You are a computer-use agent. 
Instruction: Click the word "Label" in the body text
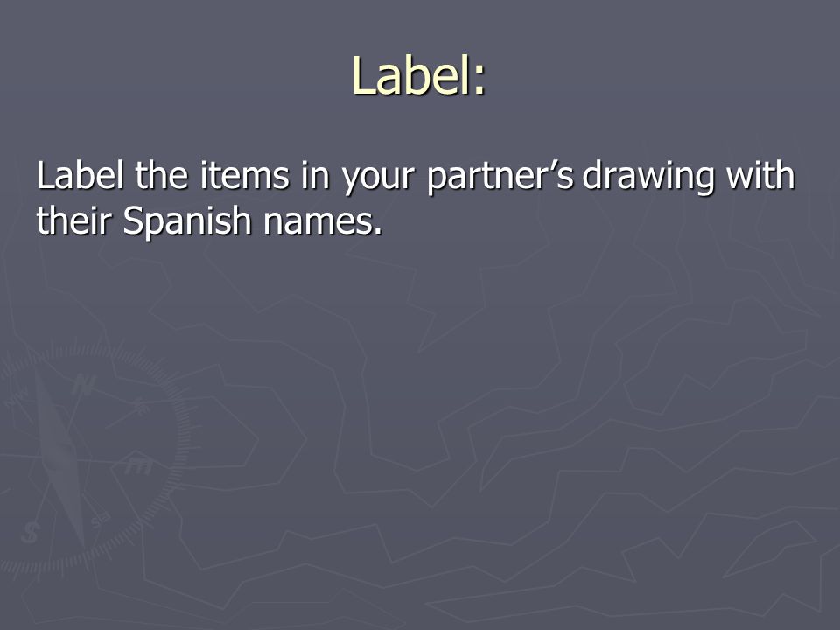point(80,175)
